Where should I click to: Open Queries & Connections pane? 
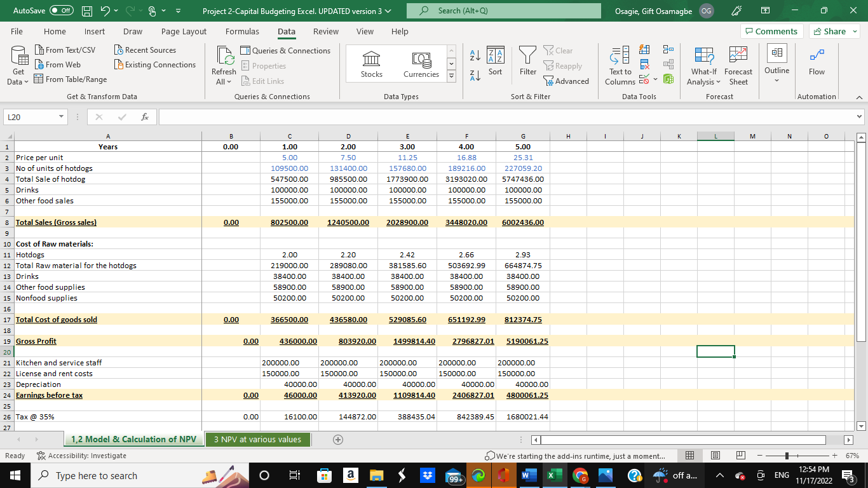point(285,50)
